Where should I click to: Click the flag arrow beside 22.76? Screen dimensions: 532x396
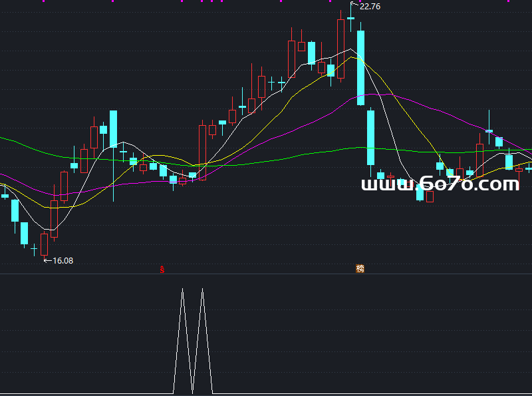[x=354, y=6]
